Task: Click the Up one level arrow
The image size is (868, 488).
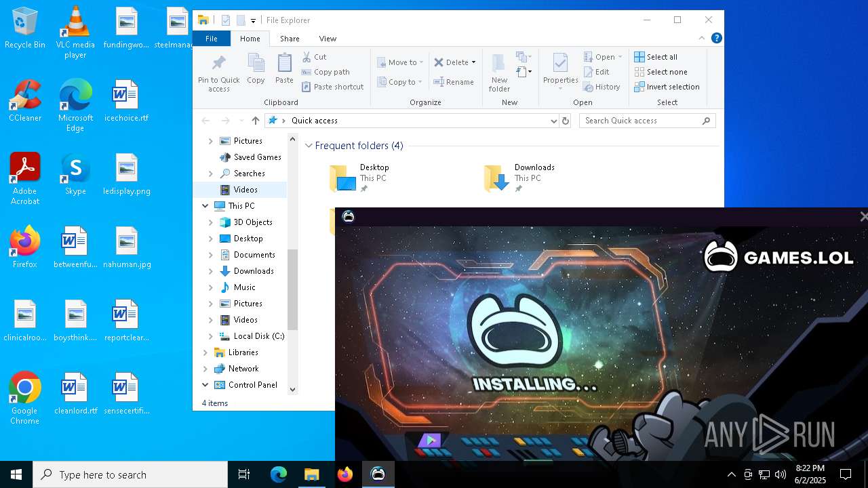Action: pyautogui.click(x=255, y=121)
